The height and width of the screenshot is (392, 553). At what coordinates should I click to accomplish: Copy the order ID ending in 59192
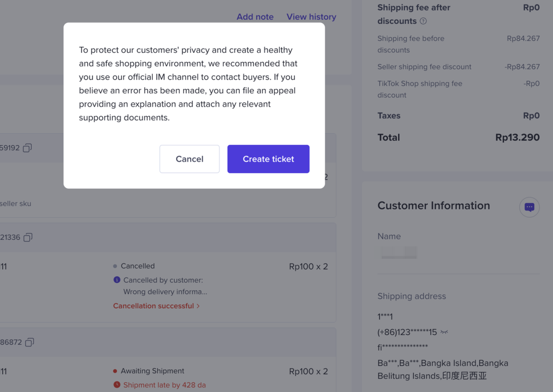[x=27, y=148]
